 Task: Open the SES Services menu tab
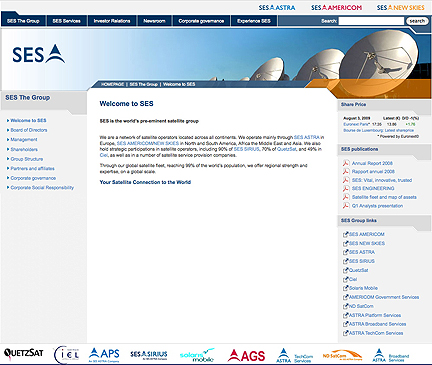pos(67,21)
